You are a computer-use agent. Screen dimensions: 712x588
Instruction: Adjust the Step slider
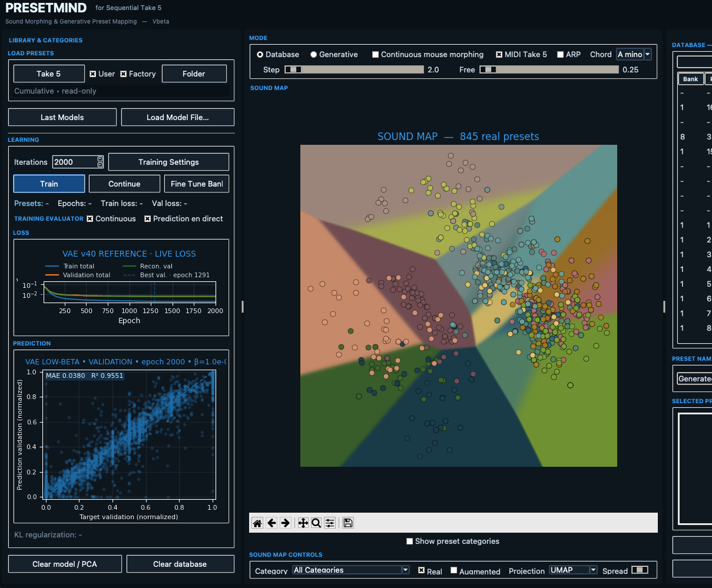point(354,69)
